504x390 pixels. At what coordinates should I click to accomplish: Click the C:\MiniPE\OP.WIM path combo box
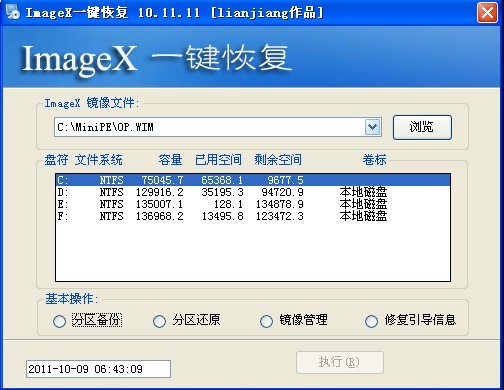[x=218, y=127]
